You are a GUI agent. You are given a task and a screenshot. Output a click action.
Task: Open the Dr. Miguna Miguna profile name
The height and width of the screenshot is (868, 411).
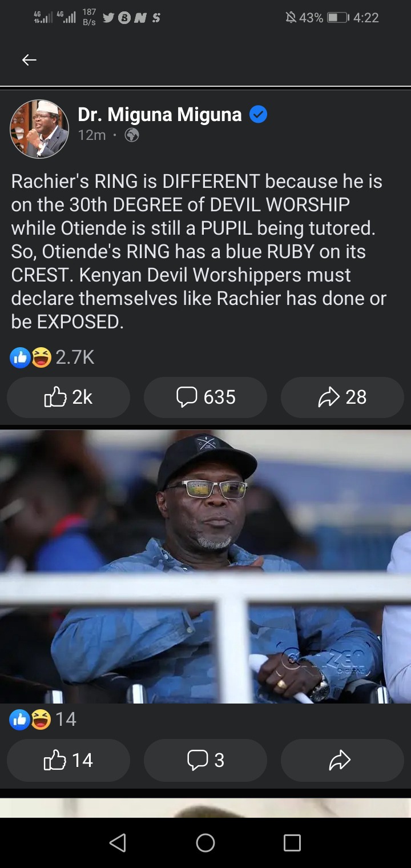point(159,115)
